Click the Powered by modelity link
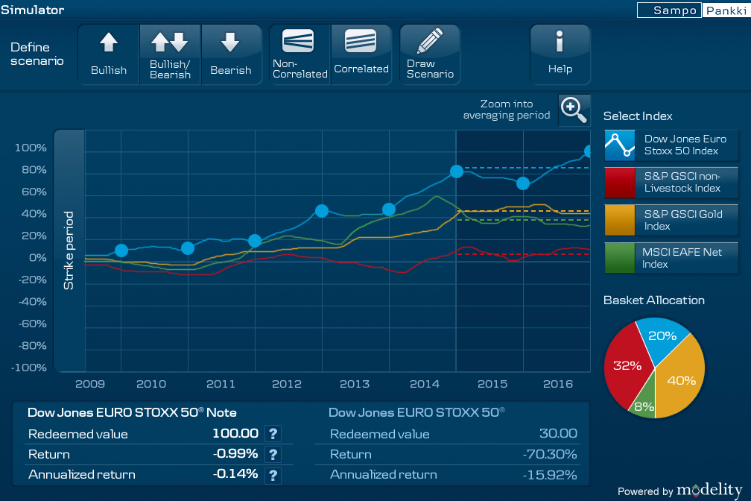 pyautogui.click(x=680, y=490)
